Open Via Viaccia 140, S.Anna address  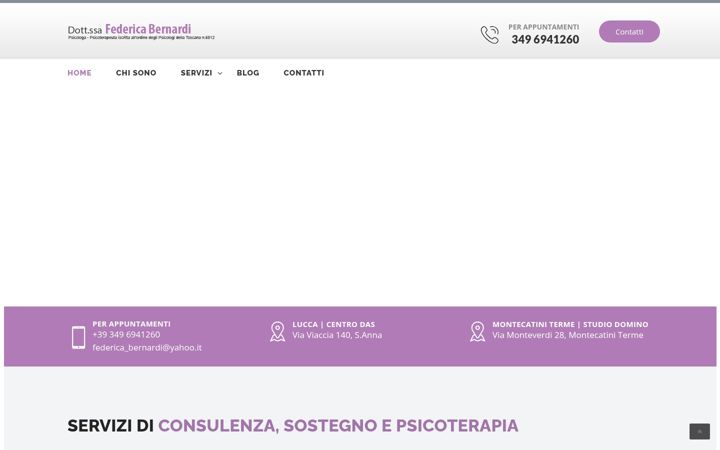337,335
